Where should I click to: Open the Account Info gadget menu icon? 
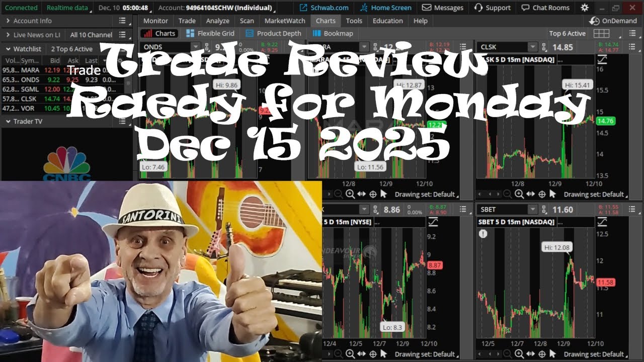tap(122, 21)
